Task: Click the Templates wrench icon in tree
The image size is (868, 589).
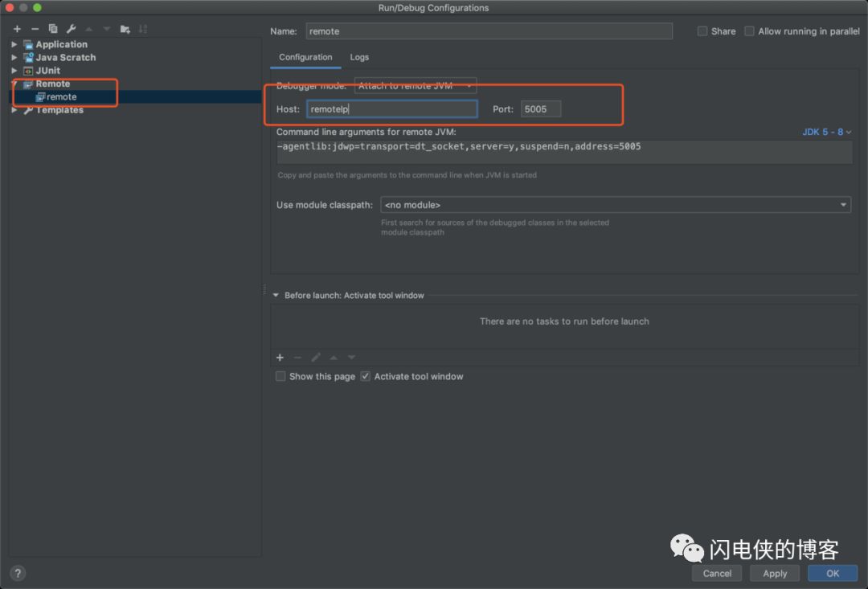Action: click(x=28, y=110)
